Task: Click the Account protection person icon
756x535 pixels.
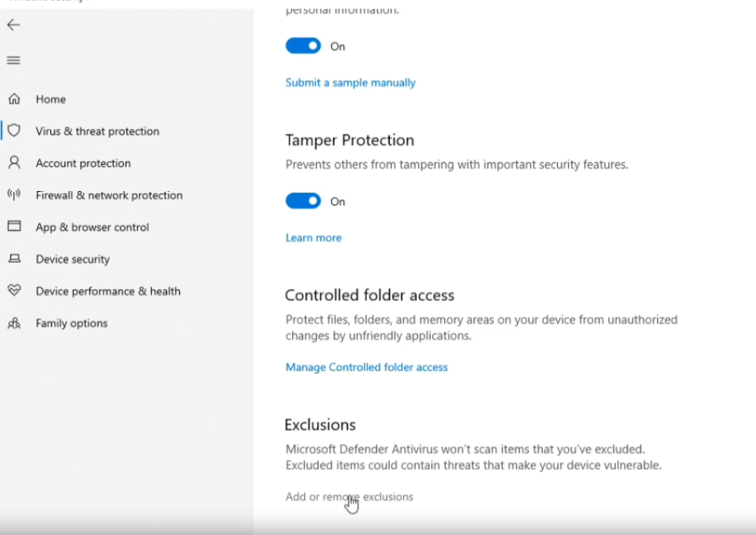Action: pos(14,162)
